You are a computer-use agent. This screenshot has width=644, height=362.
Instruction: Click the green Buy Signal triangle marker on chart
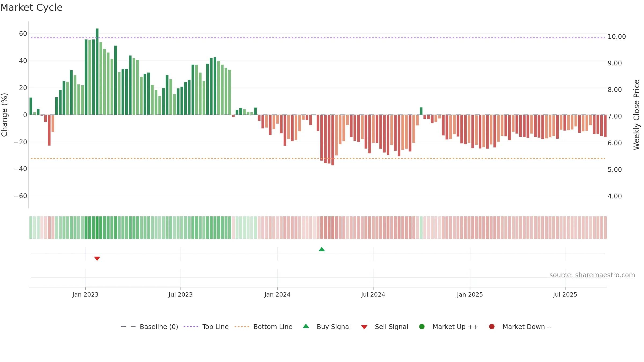coord(322,249)
